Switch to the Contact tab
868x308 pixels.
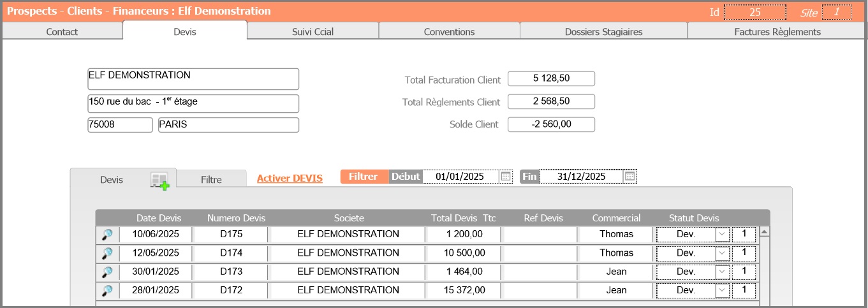click(62, 31)
